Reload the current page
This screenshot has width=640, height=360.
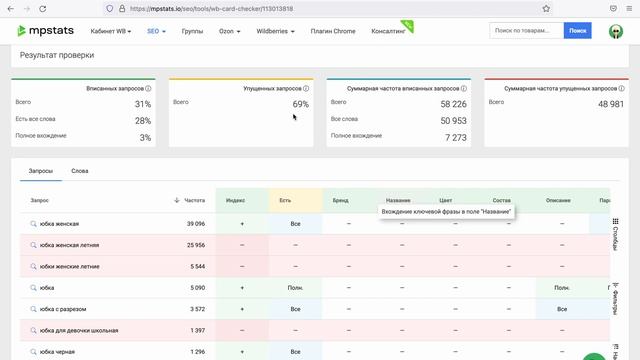coord(42,9)
